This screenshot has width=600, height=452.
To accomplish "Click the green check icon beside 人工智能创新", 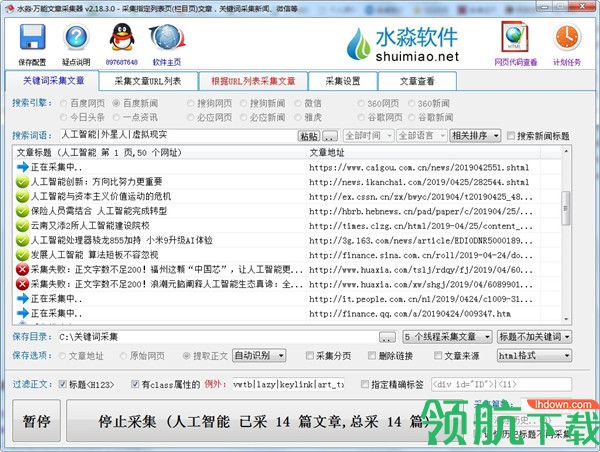I will 22,182.
